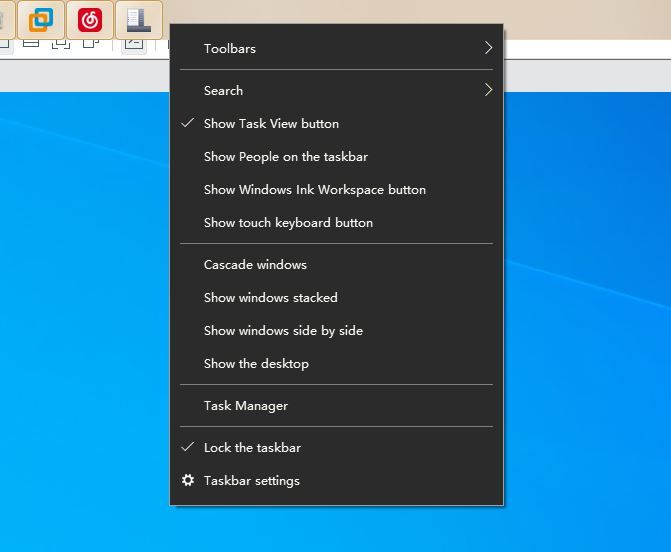Enable Show touch keyboard button

click(336, 223)
